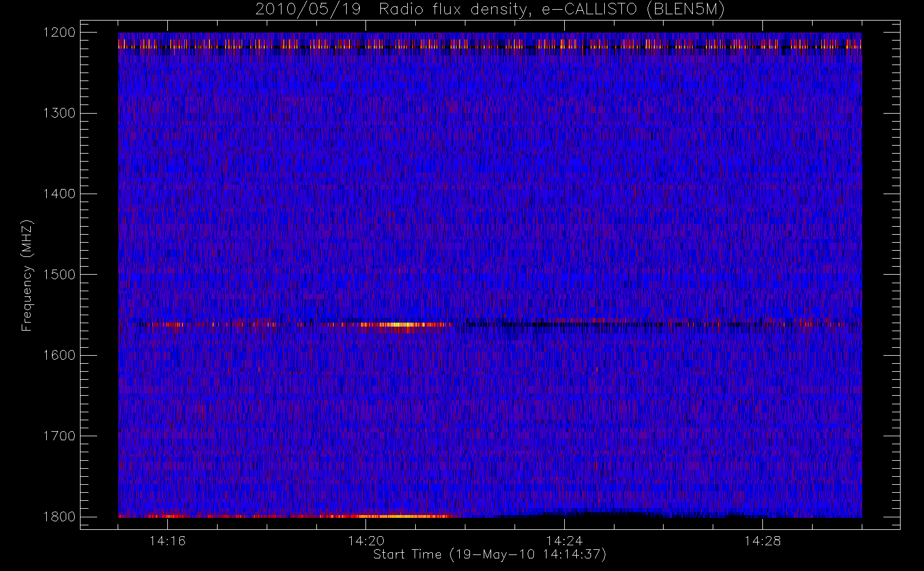Screen dimensions: 924x571
Task: Click the plot title 'Radio flux density, e-CALLISTO (BLEN5M)'
Action: (x=552, y=10)
